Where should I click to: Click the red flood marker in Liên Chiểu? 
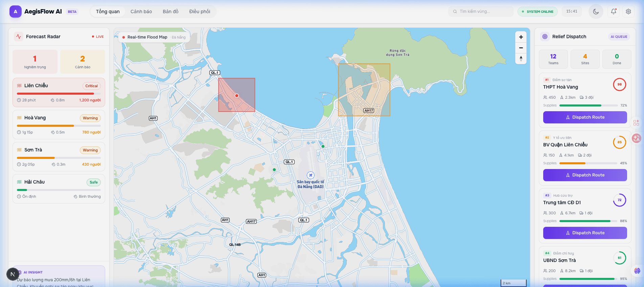237,96
